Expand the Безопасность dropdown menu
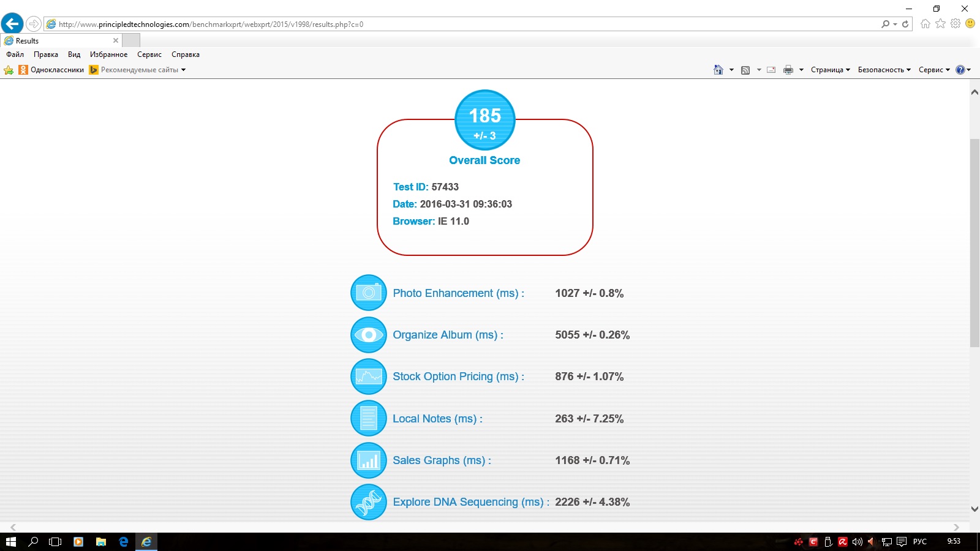This screenshot has width=980, height=551. [884, 70]
